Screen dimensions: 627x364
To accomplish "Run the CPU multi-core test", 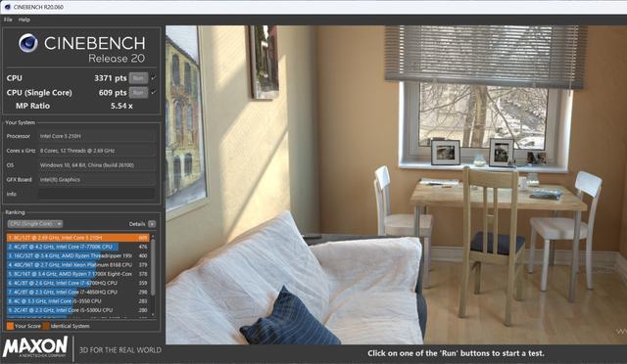I will click(138, 78).
